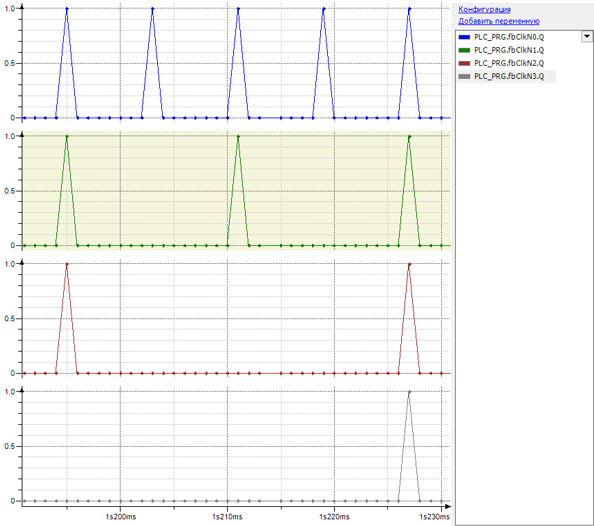Click the red swatch for fbClkN2.Q
594x526 pixels.
tap(464, 63)
